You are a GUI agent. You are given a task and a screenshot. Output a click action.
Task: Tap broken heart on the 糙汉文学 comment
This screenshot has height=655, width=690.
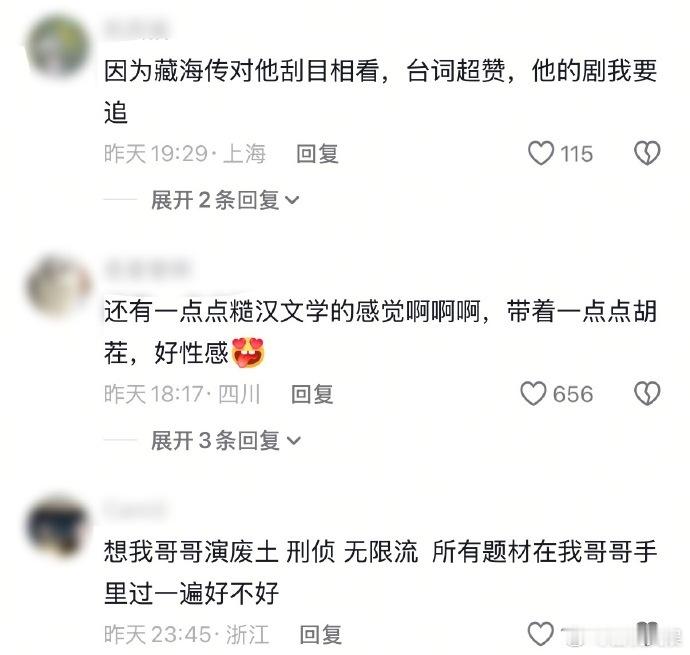click(x=647, y=393)
